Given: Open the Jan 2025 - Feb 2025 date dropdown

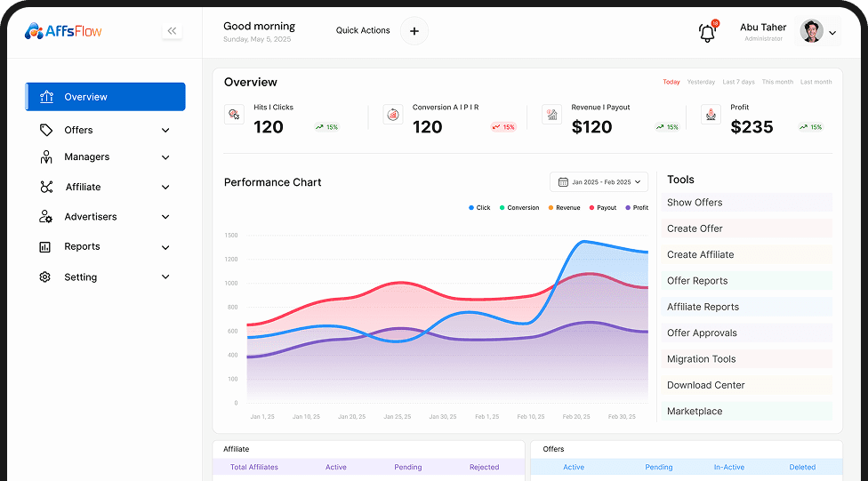Looking at the screenshot, I should (x=599, y=182).
